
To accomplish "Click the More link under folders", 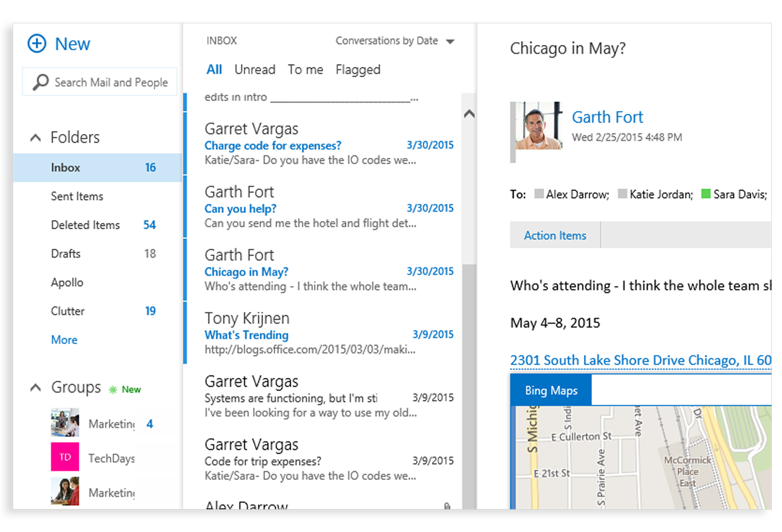I will (x=64, y=340).
